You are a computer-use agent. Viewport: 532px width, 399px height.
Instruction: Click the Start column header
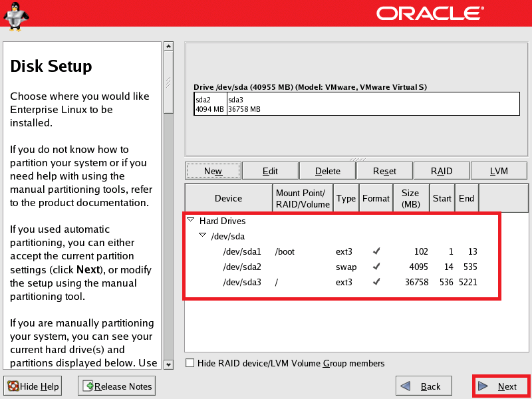click(x=442, y=198)
